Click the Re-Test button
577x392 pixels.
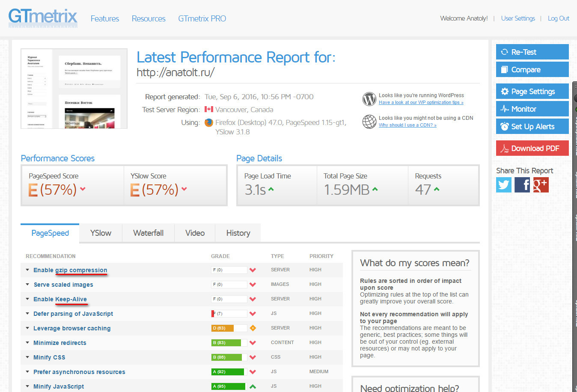point(532,52)
